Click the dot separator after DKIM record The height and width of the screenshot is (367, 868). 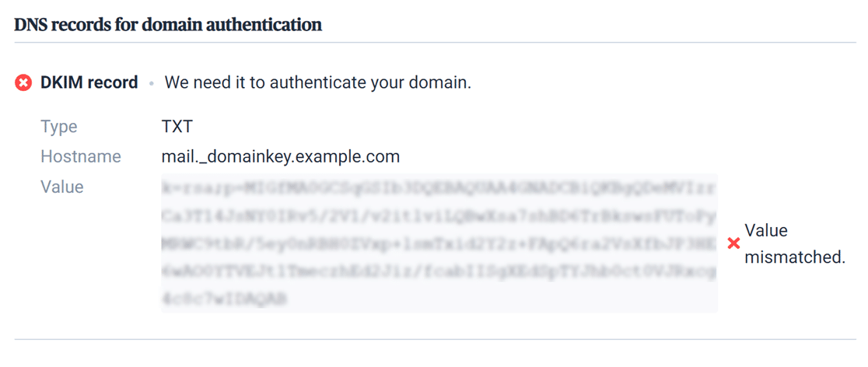point(151,84)
